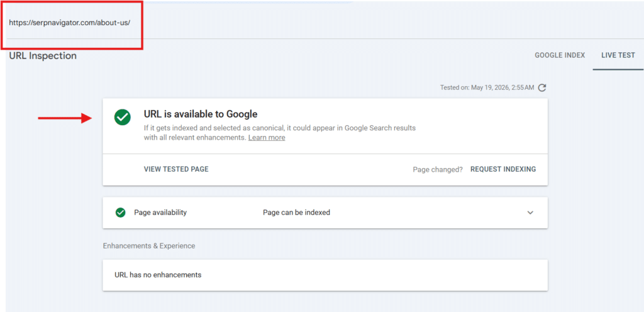Click Request Indexing button

(503, 169)
